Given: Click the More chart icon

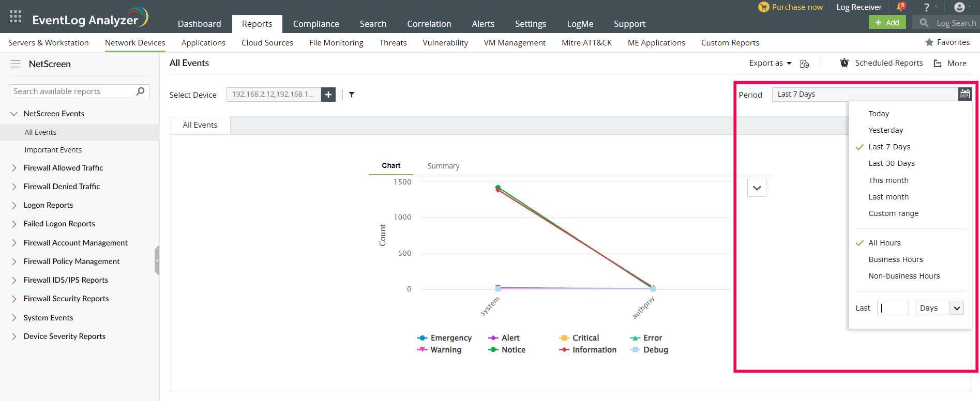Looking at the screenshot, I should (938, 64).
